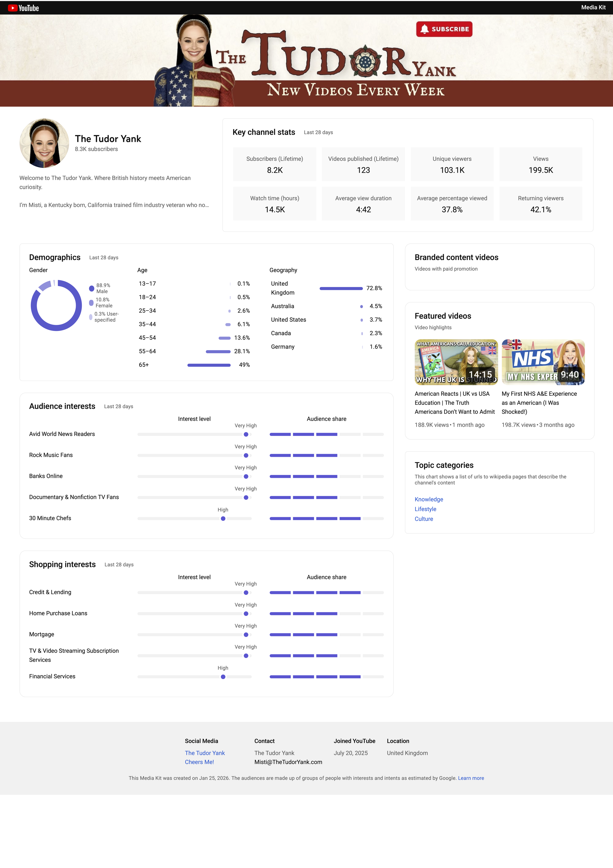Click the Male gender legend dot
613x868 pixels.
coord(91,289)
